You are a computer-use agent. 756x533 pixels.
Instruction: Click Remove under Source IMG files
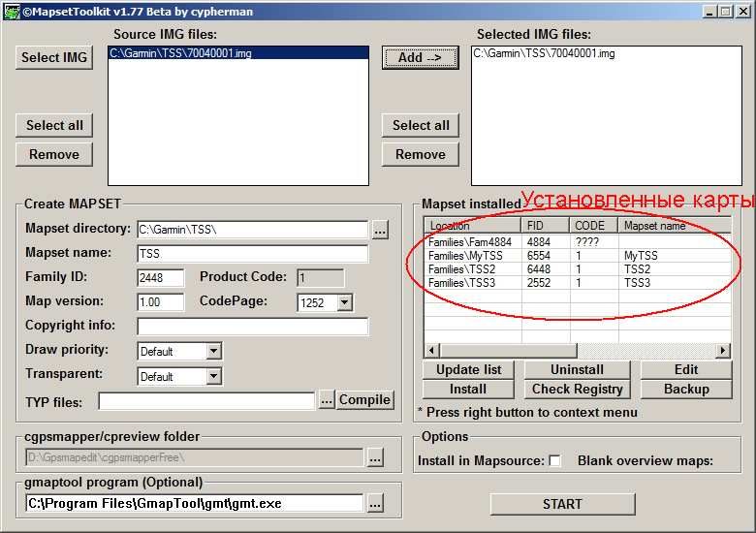click(54, 154)
